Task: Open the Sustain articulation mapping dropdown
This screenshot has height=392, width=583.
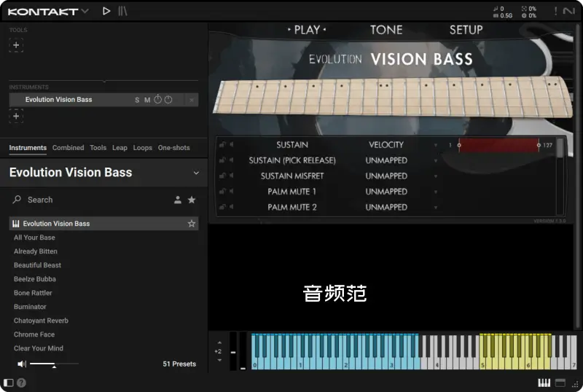Action: point(436,145)
